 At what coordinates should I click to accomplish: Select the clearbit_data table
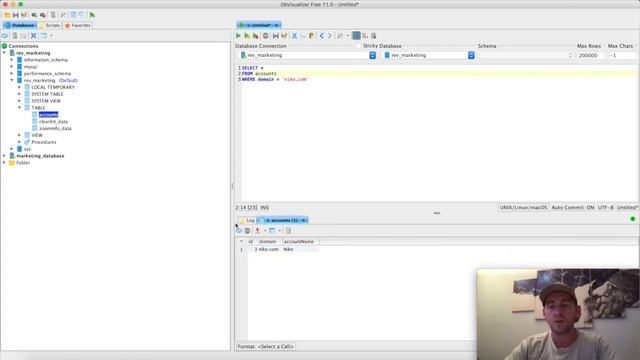tap(53, 122)
